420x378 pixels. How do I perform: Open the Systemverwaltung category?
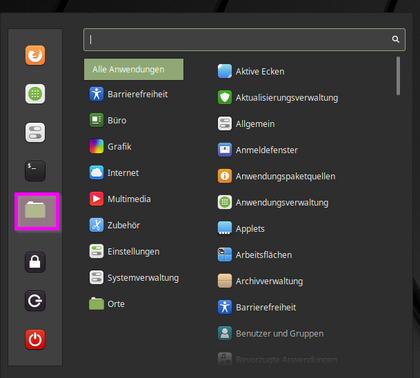pos(134,278)
